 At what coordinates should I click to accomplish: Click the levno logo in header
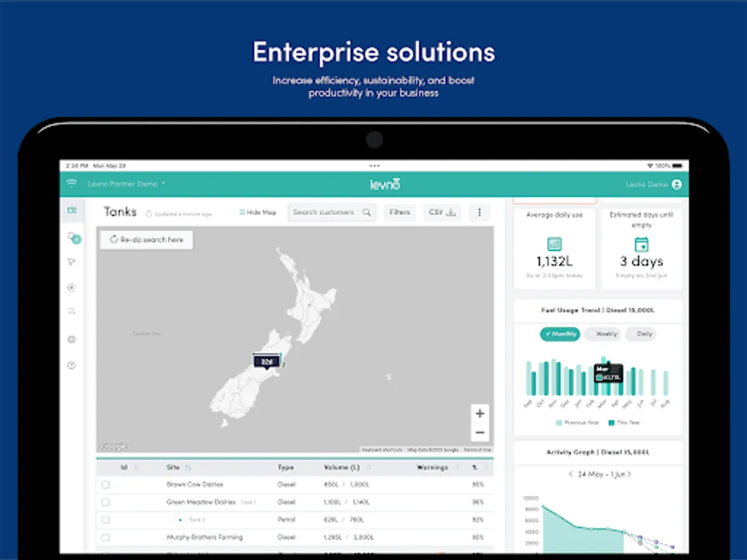[x=385, y=184]
